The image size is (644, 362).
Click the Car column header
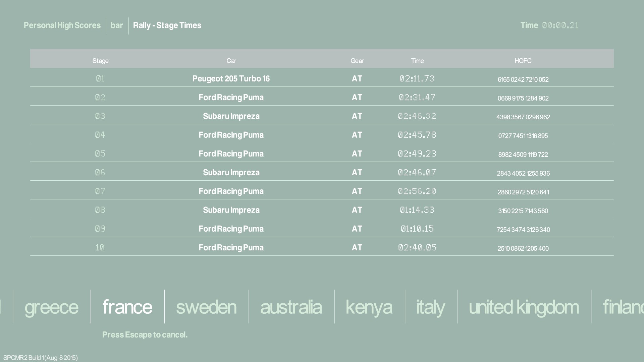coord(231,61)
